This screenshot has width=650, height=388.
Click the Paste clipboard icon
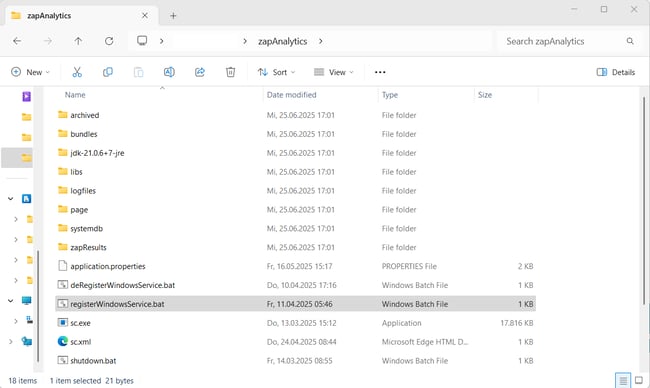138,72
